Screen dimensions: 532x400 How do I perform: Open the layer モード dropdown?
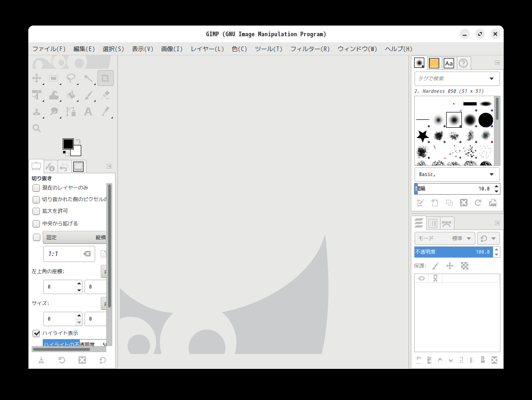(444, 238)
